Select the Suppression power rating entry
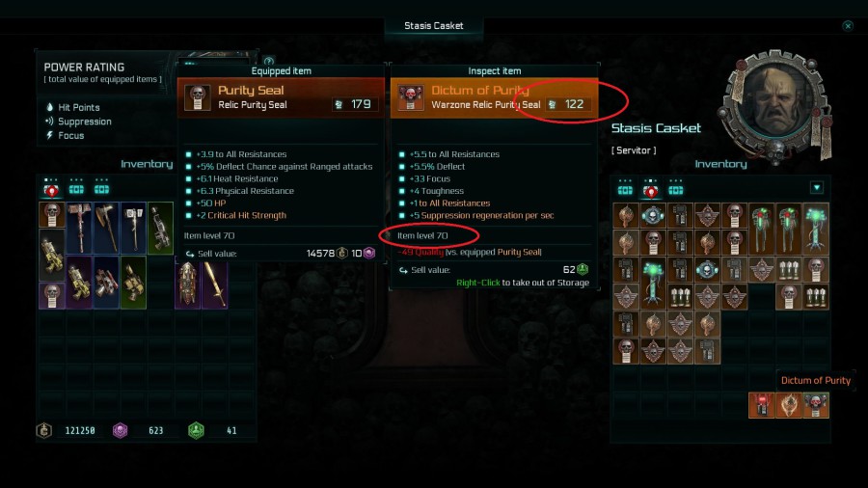868x488 pixels. click(78, 122)
